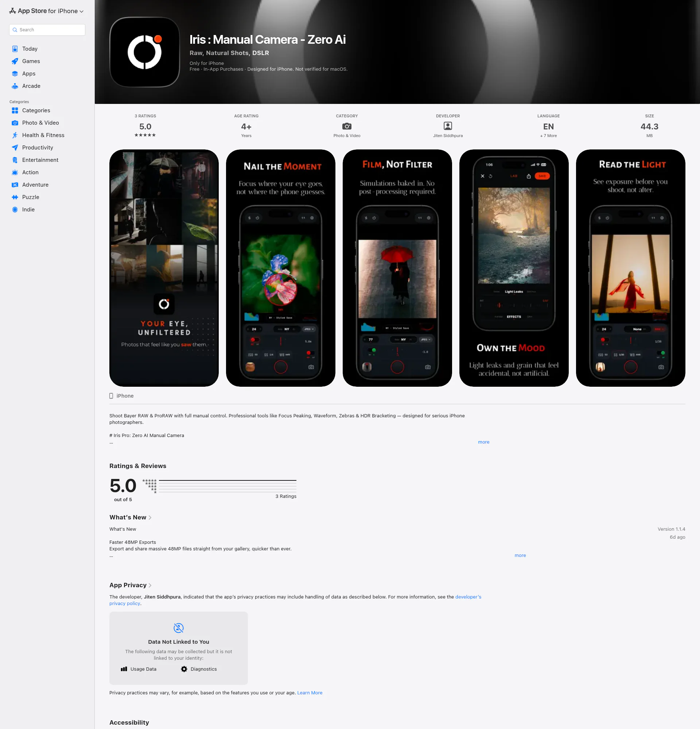Click the Version 1.1.4 text
The image size is (700, 729).
(671, 529)
